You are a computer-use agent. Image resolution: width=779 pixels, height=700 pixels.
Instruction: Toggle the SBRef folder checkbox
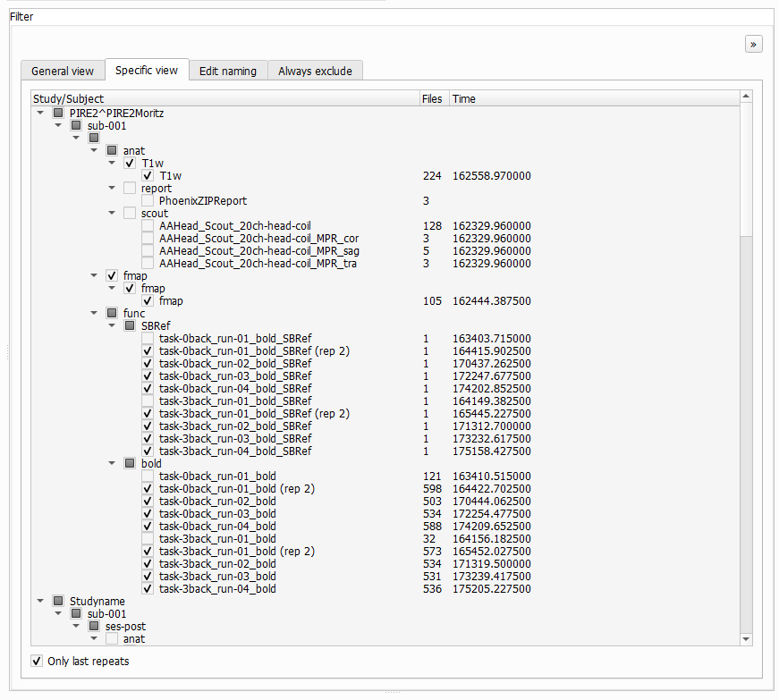coord(130,325)
